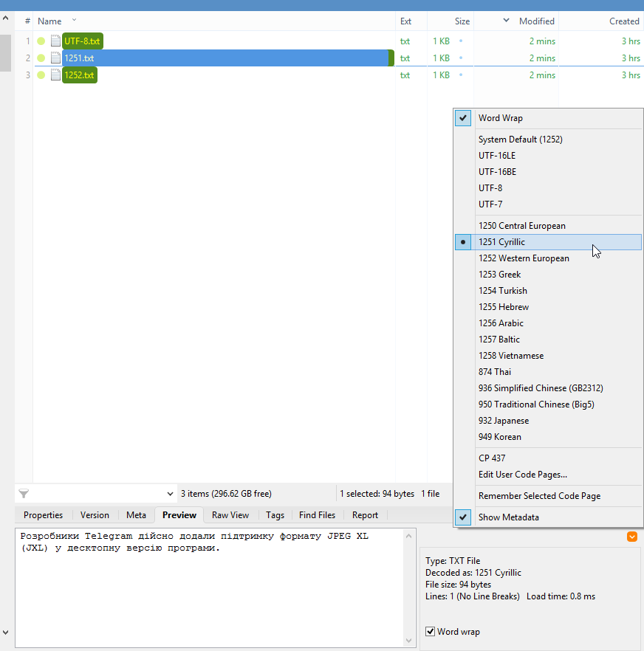Open the Find Files tab
Image resolution: width=644 pixels, height=651 pixels.
tap(317, 515)
